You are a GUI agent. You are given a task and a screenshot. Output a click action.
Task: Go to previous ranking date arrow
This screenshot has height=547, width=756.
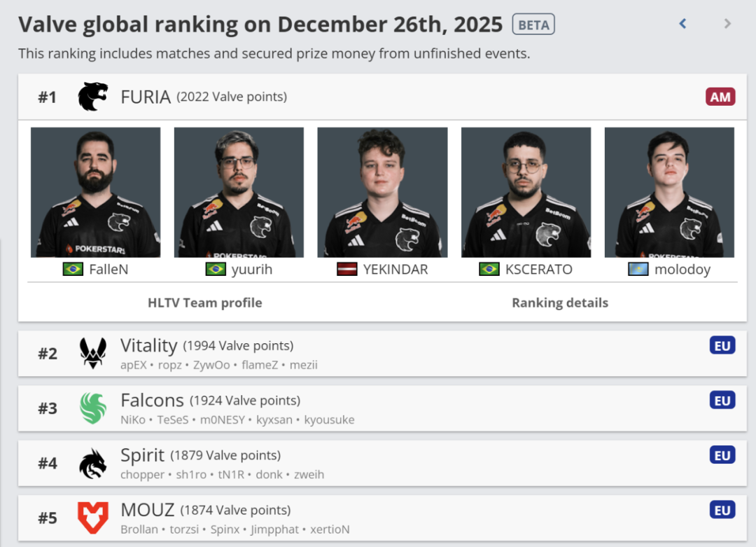click(682, 24)
